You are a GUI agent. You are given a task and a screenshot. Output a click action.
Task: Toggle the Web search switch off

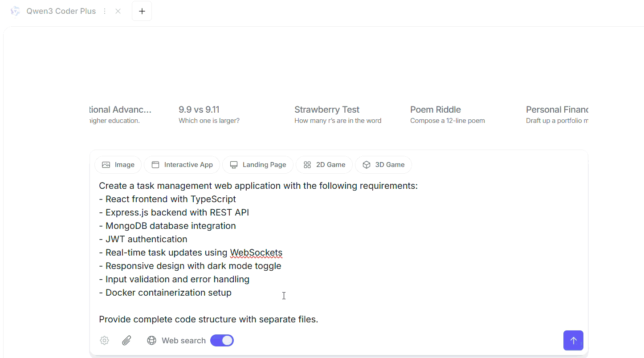pyautogui.click(x=222, y=341)
